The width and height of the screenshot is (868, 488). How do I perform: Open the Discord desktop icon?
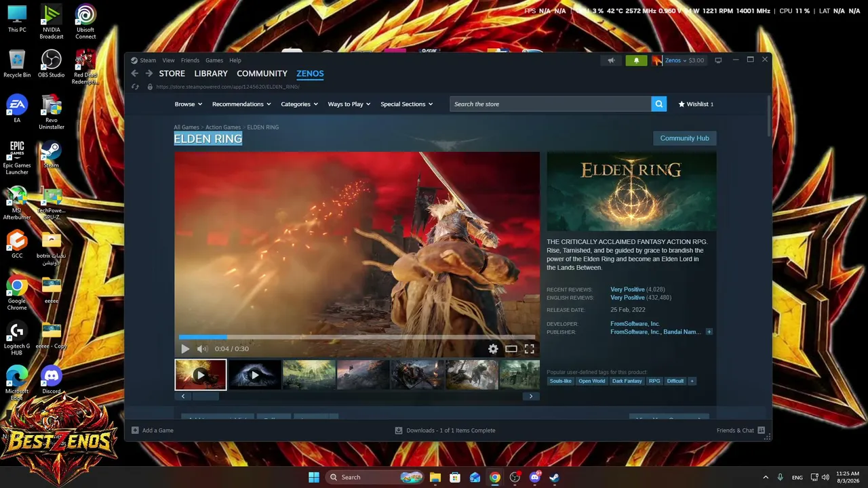tap(52, 380)
